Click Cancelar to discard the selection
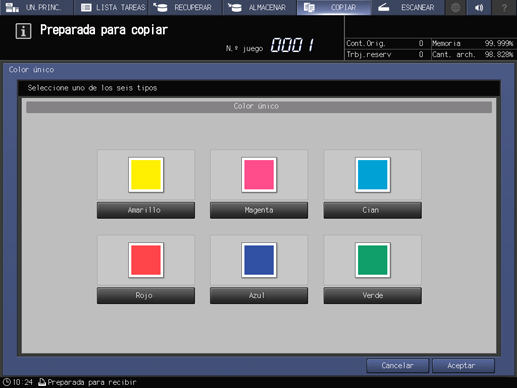Viewport: 517px width, 388px height. (398, 366)
